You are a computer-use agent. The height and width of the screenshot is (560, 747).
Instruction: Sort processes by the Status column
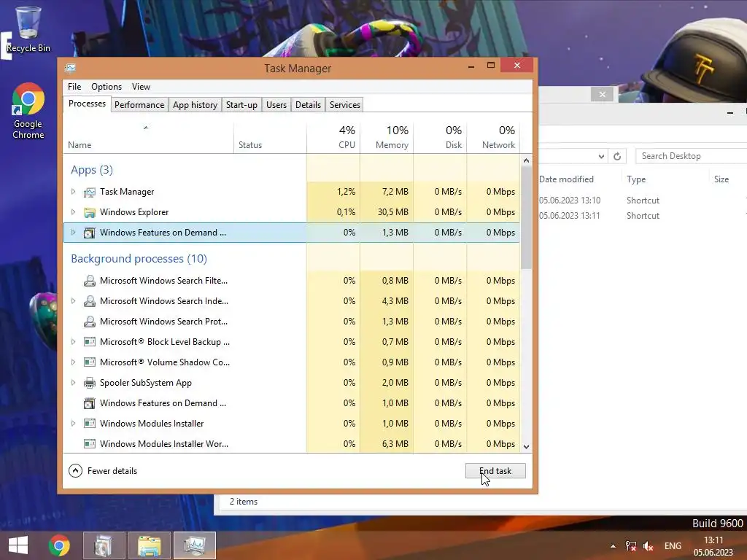coord(270,138)
